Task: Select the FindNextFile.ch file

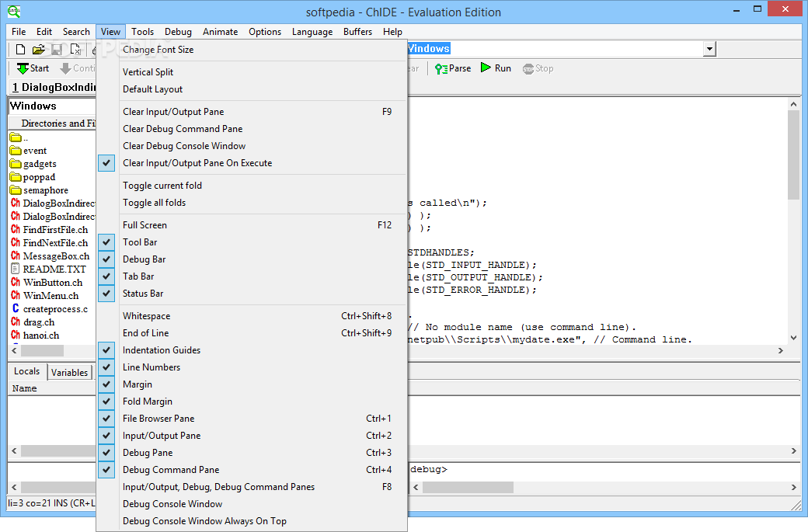Action: [49, 242]
